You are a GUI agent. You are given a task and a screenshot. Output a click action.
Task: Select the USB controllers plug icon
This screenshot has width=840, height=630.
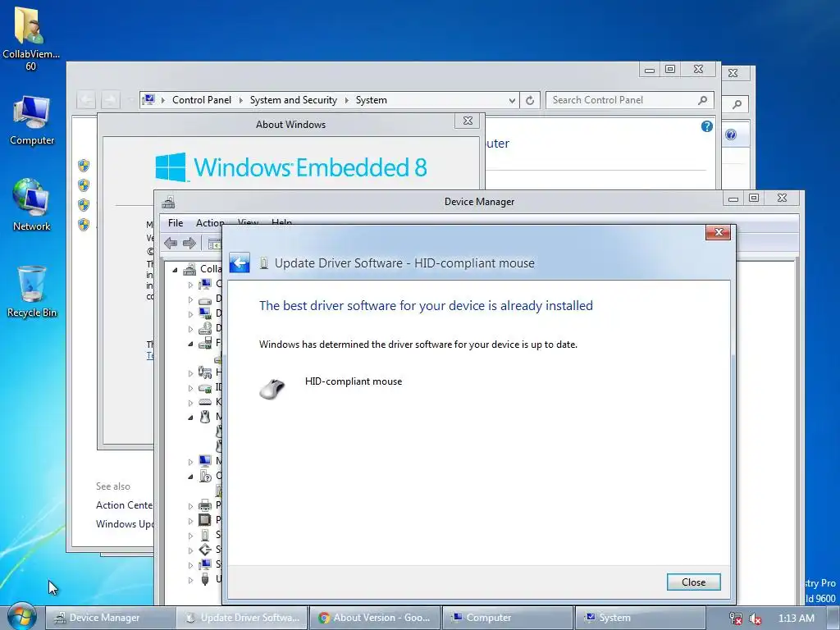(205, 578)
